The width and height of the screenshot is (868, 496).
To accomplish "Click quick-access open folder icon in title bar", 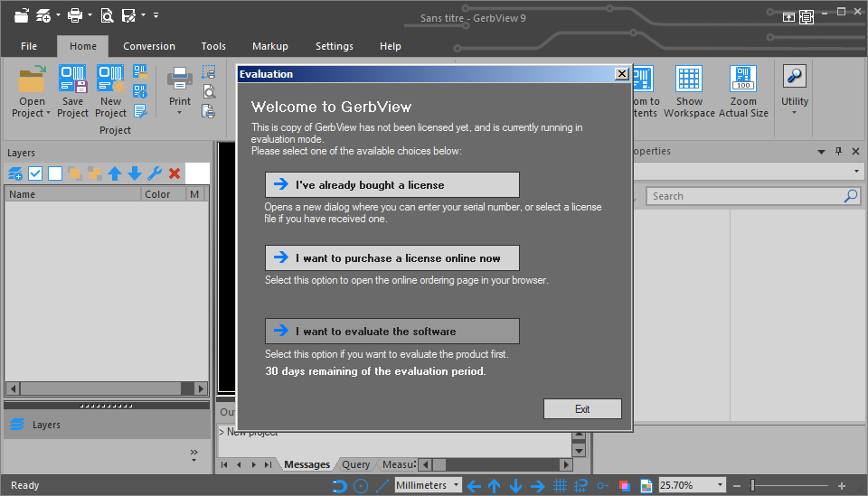I will tap(21, 15).
